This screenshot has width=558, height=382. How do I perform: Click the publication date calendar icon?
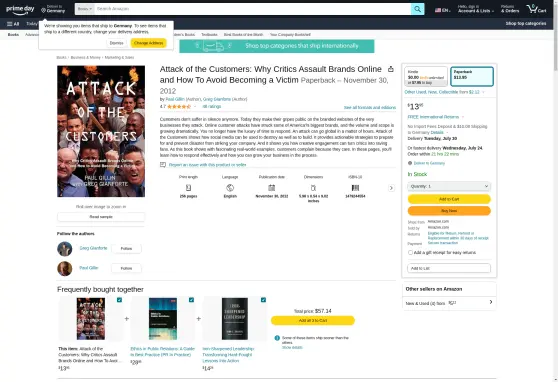pyautogui.click(x=272, y=188)
